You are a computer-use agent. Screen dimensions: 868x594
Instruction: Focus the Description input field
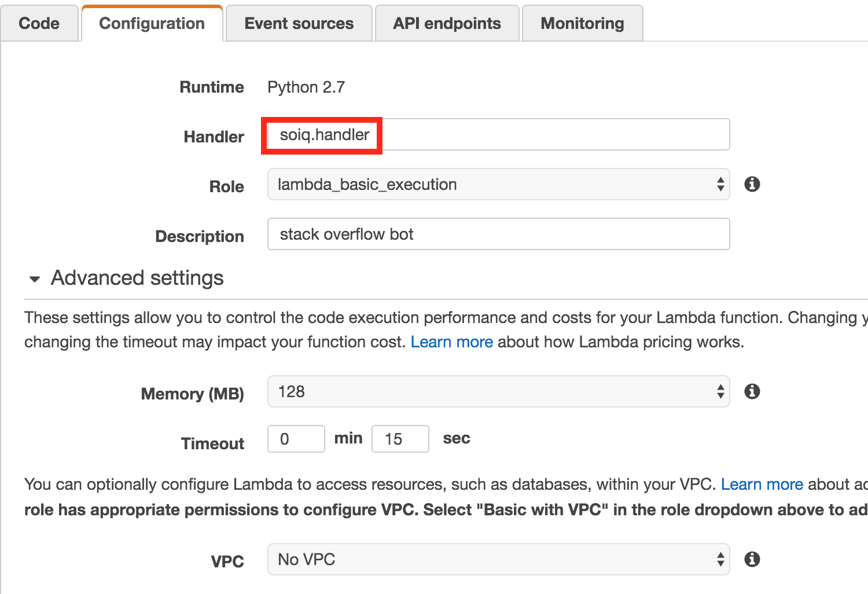(498, 234)
